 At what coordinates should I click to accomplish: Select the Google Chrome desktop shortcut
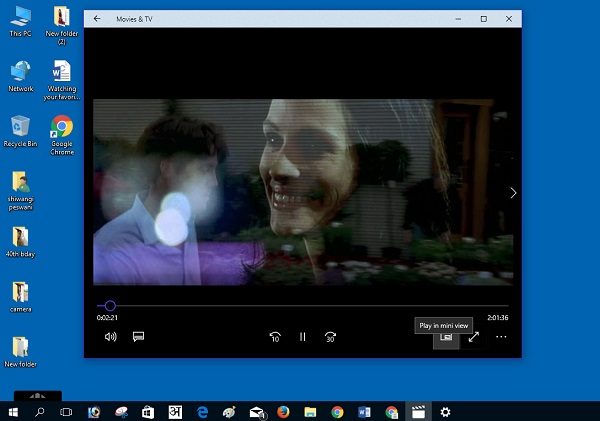[62, 135]
